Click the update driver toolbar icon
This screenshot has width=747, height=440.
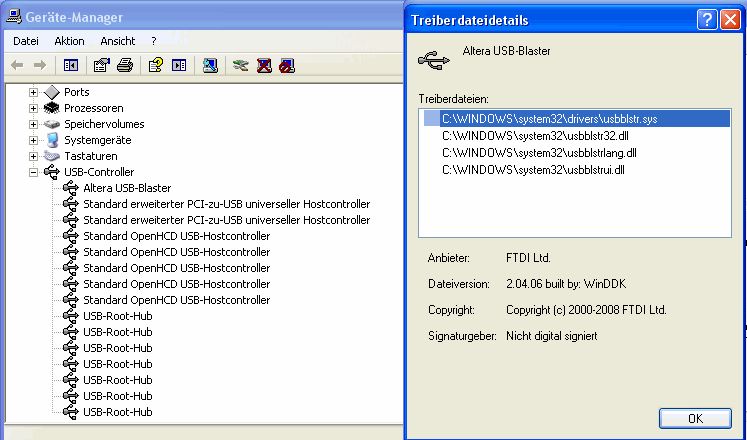tap(241, 65)
